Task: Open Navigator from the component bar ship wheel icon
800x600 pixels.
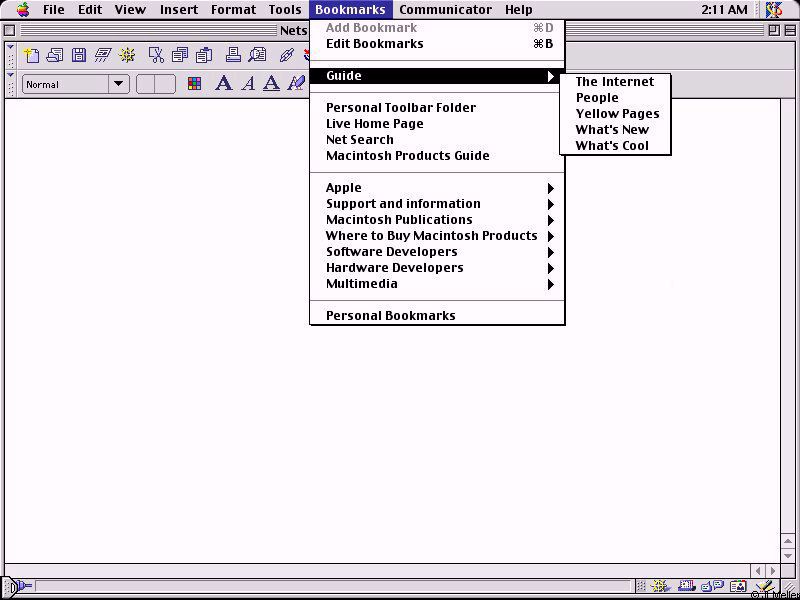Action: coord(660,587)
